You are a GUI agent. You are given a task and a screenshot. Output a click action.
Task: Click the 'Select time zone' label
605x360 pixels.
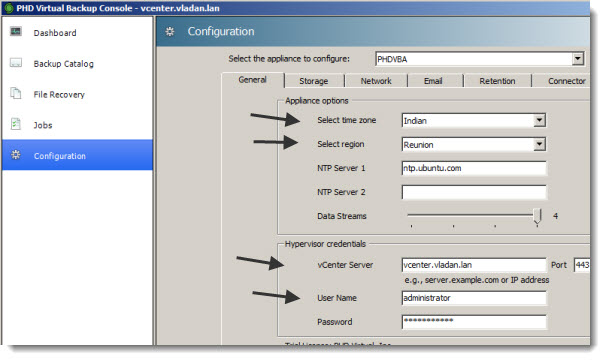(x=346, y=120)
